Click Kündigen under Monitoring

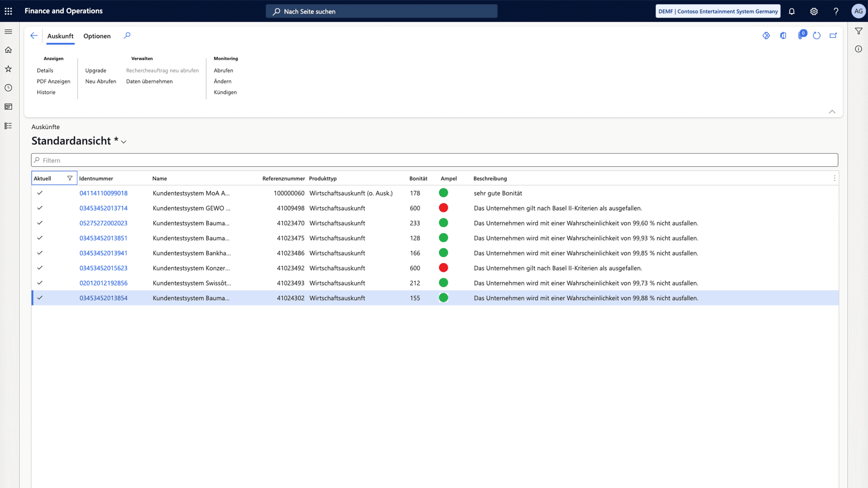coord(225,92)
